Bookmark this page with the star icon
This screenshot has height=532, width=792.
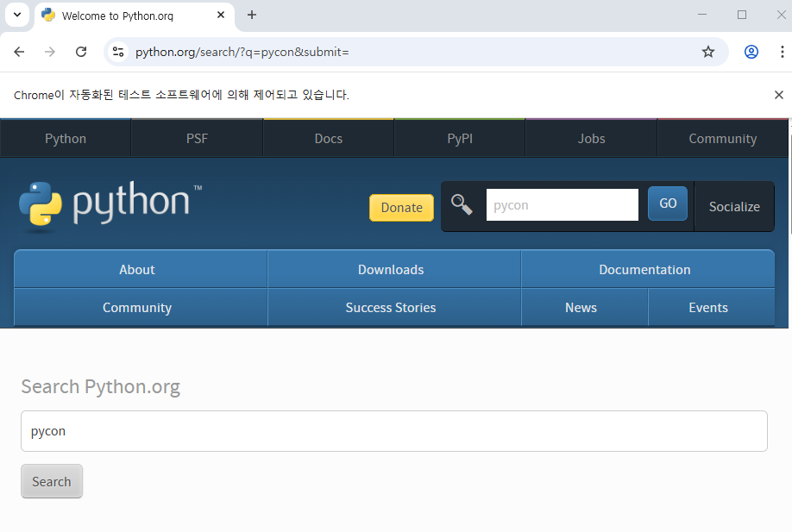point(708,52)
